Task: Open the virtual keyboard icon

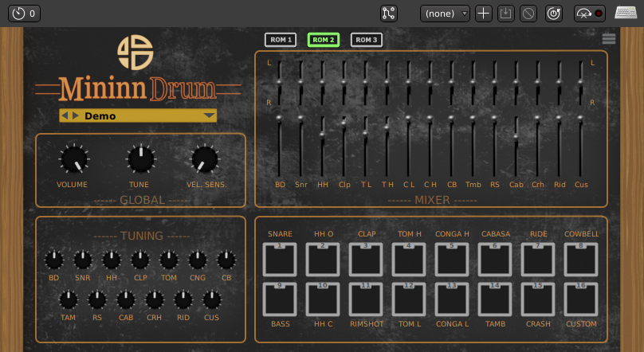Action: 625,14
